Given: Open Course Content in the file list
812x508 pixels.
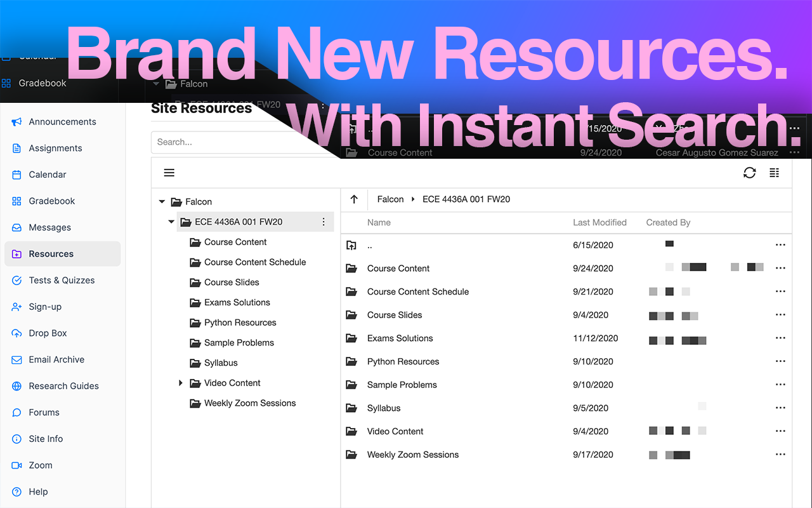Looking at the screenshot, I should [398, 269].
